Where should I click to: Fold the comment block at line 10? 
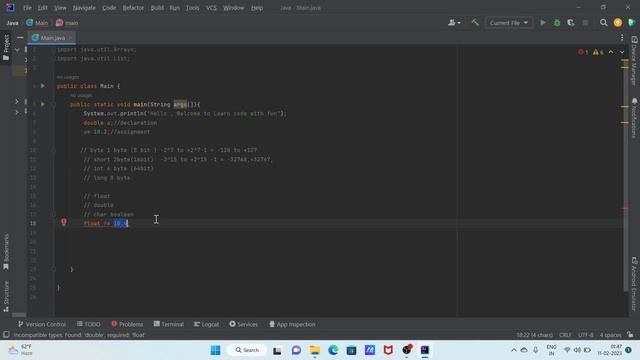tap(53, 150)
